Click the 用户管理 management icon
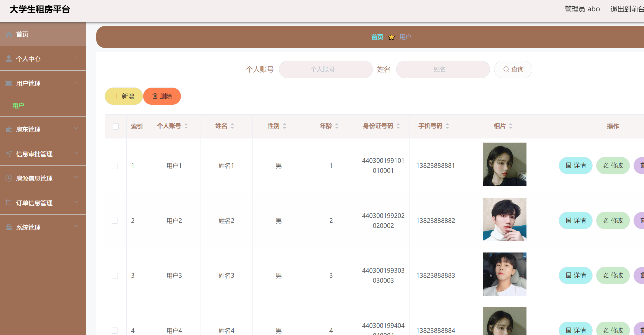The width and height of the screenshot is (644, 335). 9,83
